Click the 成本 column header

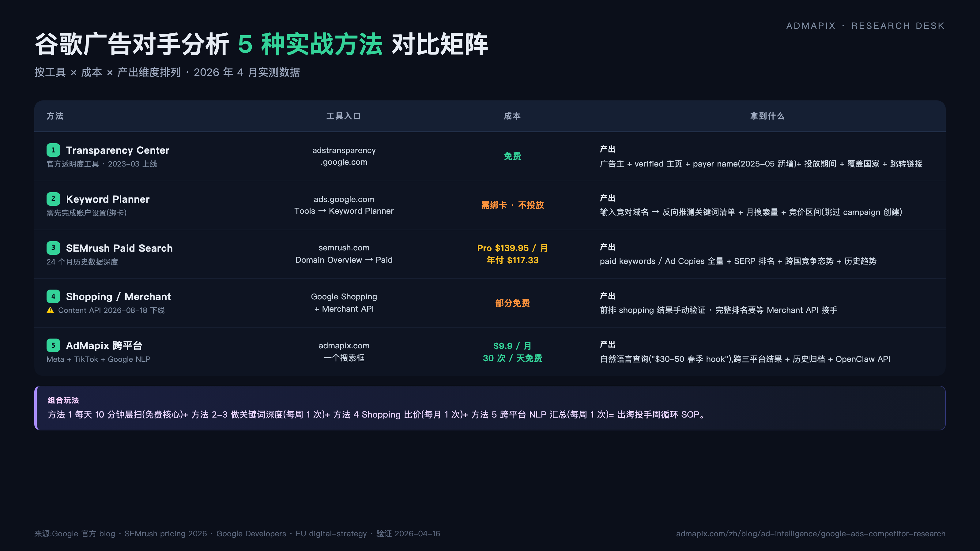click(x=512, y=116)
